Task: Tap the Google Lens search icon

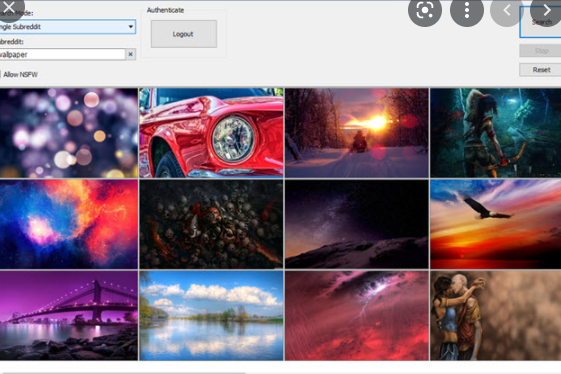Action: point(425,11)
